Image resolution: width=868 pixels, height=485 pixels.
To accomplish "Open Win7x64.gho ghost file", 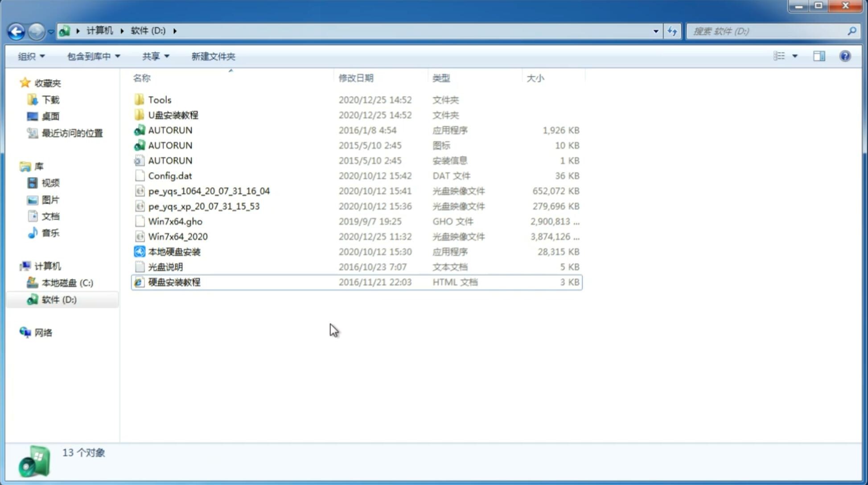I will point(175,221).
